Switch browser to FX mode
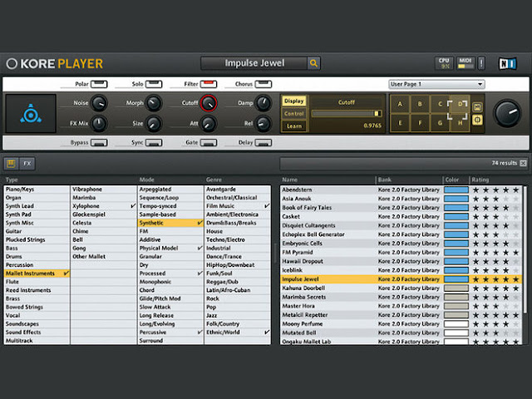The height and width of the screenshot is (399, 532). click(27, 164)
